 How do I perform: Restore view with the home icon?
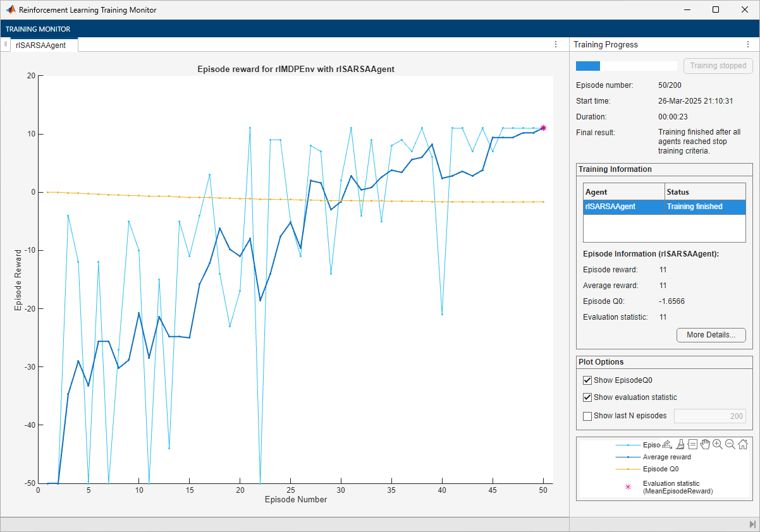(743, 444)
